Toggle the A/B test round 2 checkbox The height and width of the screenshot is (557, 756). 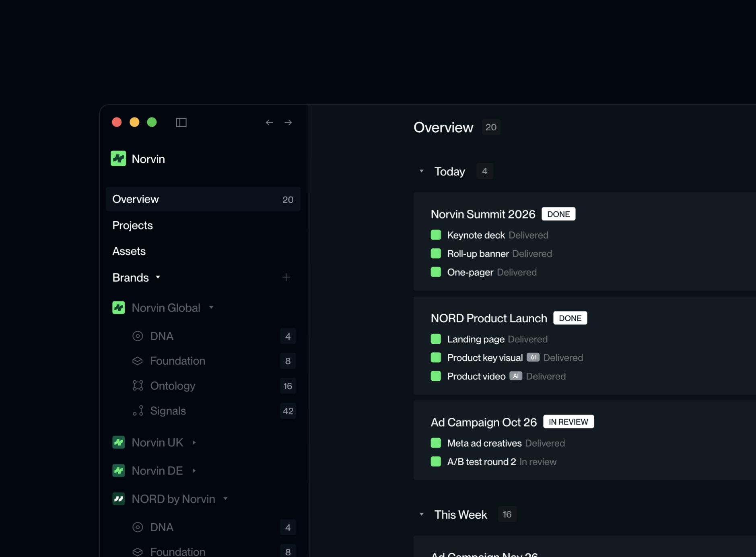point(436,462)
